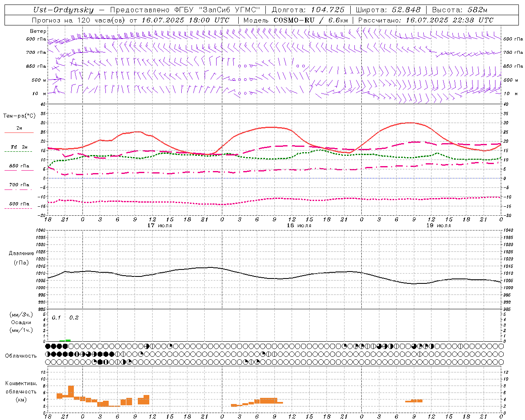Click the Давление pressure chart label
525x420 pixels.
21,253
